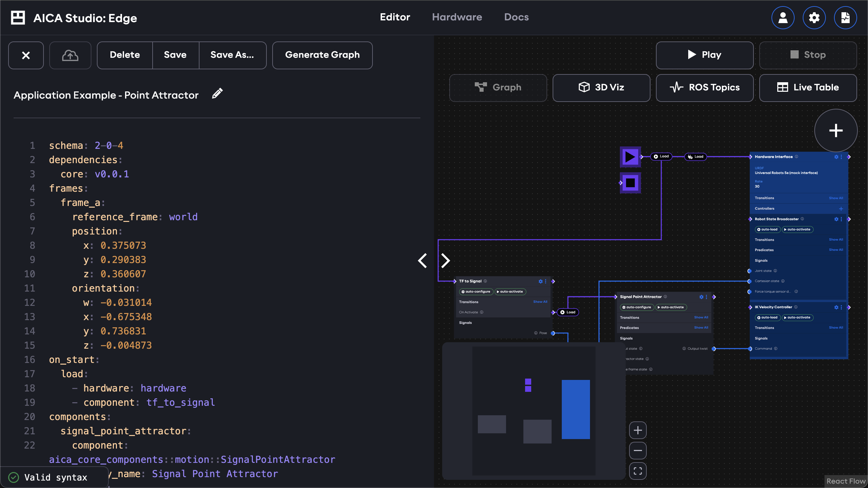
Task: Click the on-start play node in graph
Action: [x=630, y=157]
